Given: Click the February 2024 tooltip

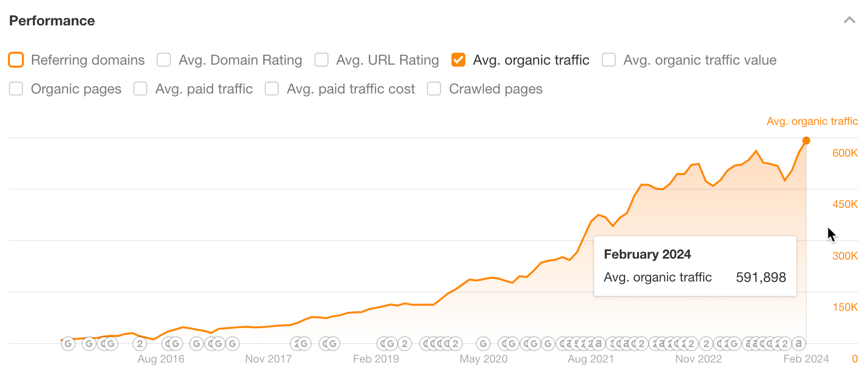Looking at the screenshot, I should pyautogui.click(x=695, y=266).
